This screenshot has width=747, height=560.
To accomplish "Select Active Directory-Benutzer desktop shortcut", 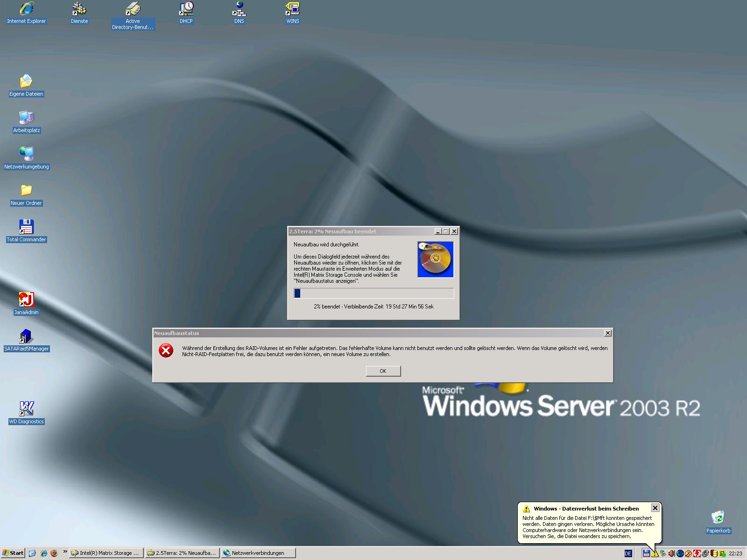I will [133, 16].
